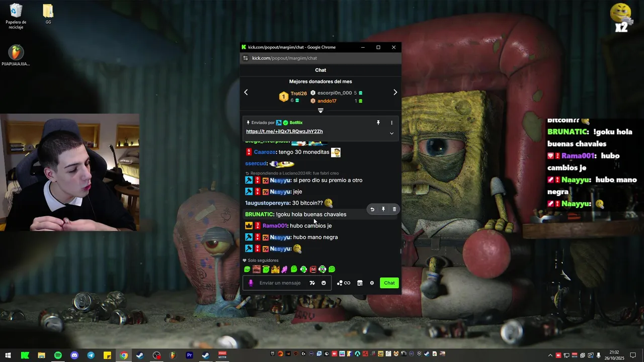Collapse the top donors panel arrow
This screenshot has height=362, width=644.
[x=320, y=111]
